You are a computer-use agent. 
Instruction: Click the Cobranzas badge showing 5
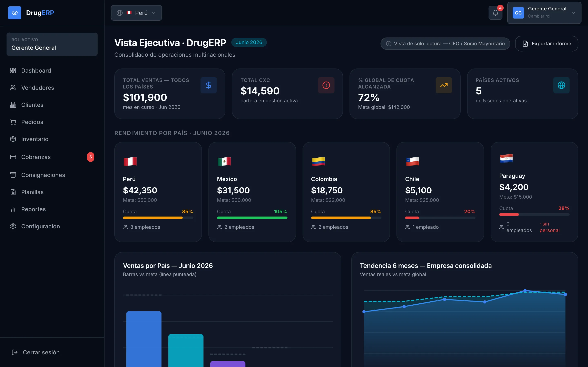pyautogui.click(x=90, y=157)
